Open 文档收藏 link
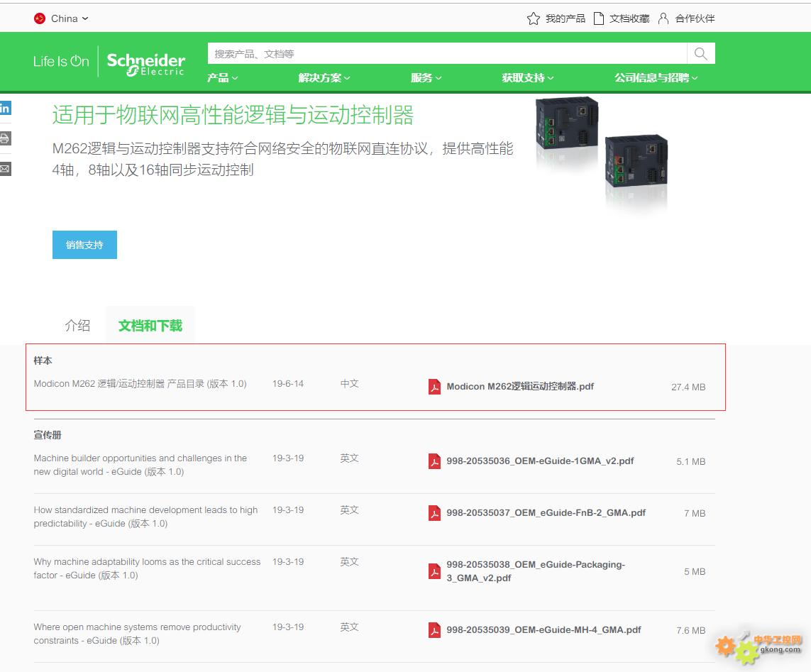The height and width of the screenshot is (672, 811). pyautogui.click(x=629, y=18)
